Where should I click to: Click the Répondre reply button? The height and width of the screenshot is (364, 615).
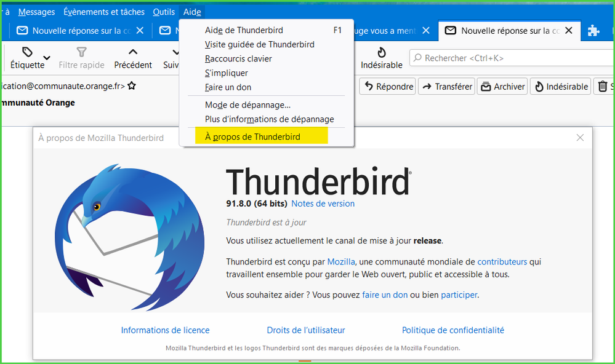pyautogui.click(x=387, y=86)
